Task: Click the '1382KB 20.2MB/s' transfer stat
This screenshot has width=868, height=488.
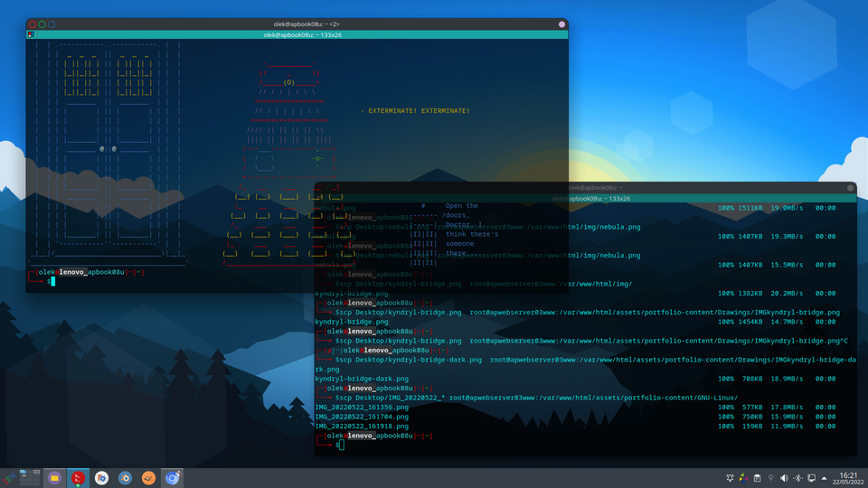Action: pos(770,293)
